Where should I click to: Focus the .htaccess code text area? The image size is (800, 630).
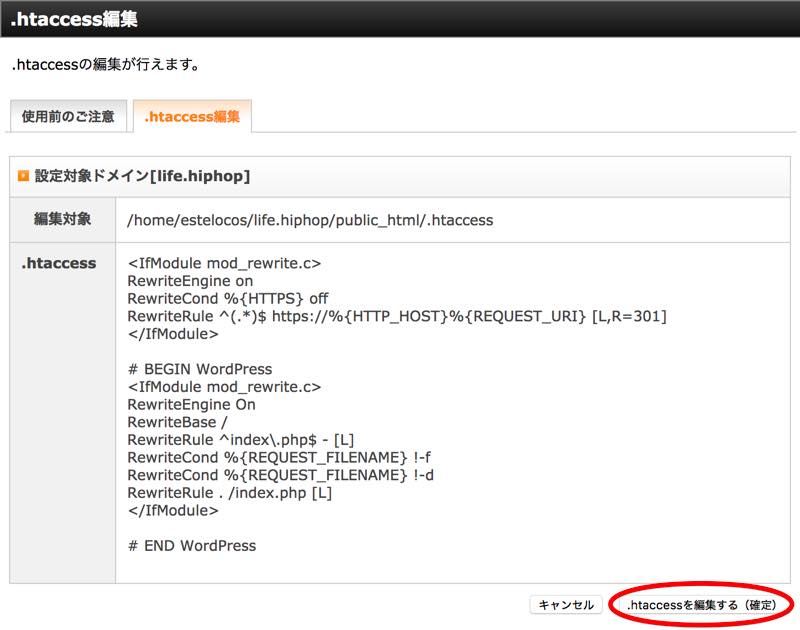click(453, 413)
